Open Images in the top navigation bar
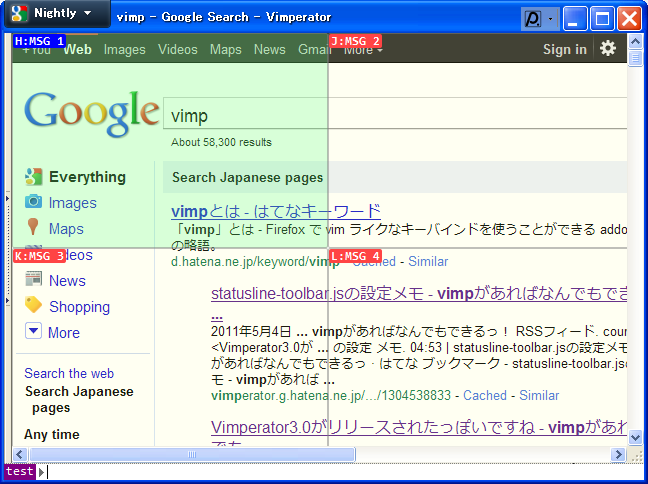This screenshot has width=648, height=484. coord(124,50)
